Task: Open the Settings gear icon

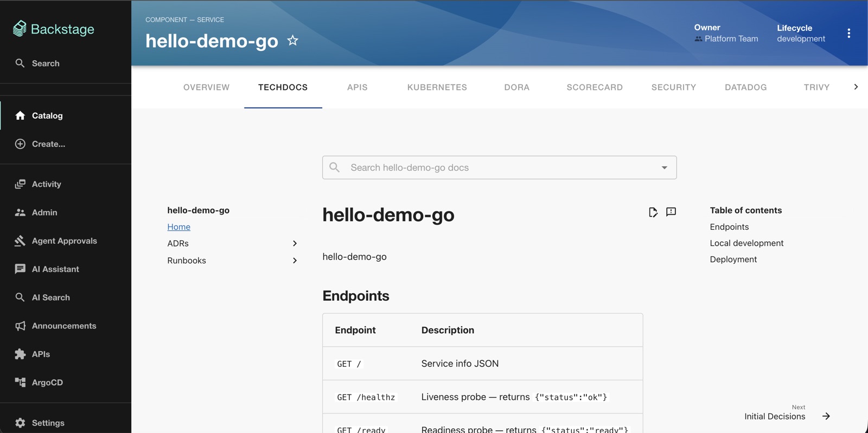Action: click(20, 423)
